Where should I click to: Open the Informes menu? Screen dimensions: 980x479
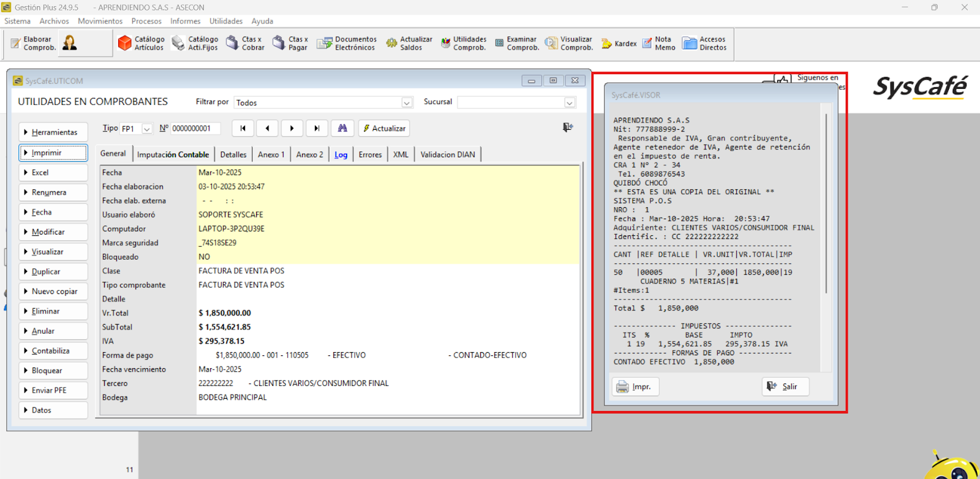point(185,21)
